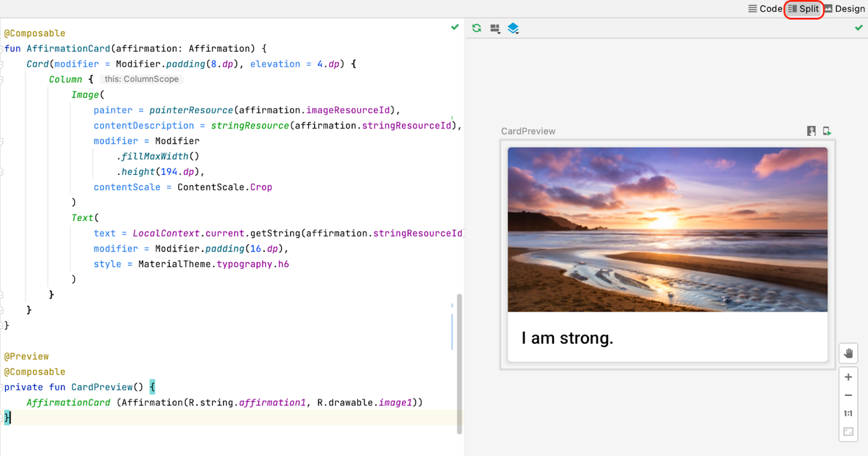Click the sunset beach image in preview
This screenshot has width=868, height=456.
point(667,229)
